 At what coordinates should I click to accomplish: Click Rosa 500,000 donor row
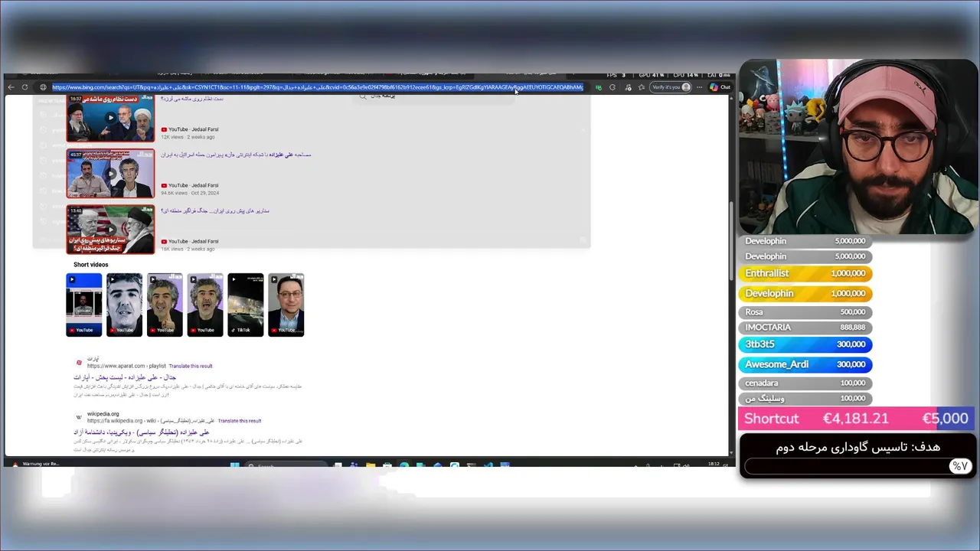805,311
